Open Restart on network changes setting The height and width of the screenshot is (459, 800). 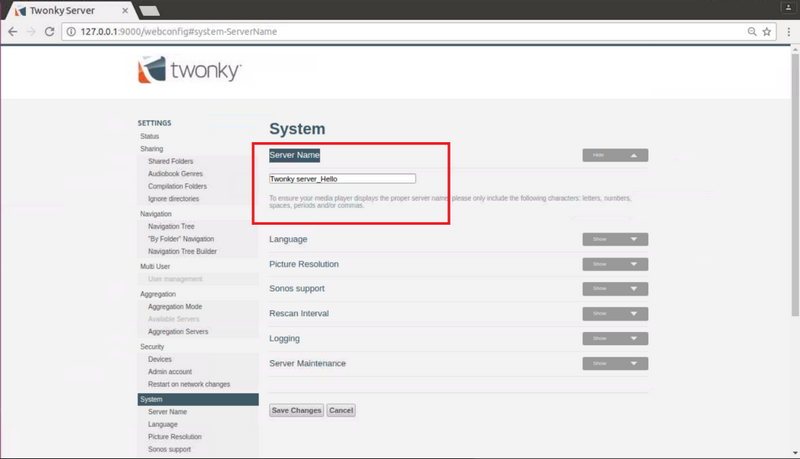(189, 384)
